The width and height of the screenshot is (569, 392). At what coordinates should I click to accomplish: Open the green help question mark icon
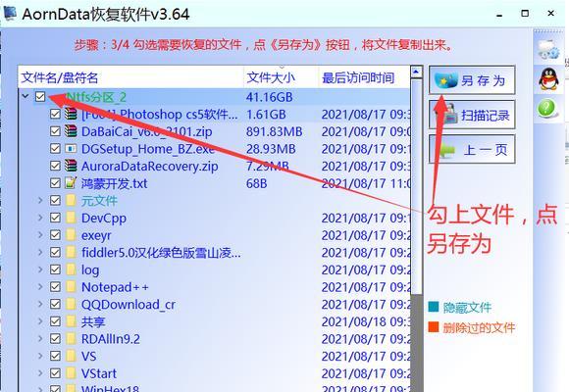click(546, 108)
